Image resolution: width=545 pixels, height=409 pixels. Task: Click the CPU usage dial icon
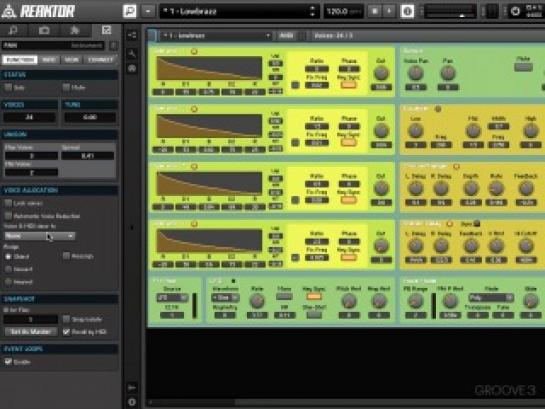pyautogui.click(x=515, y=11)
